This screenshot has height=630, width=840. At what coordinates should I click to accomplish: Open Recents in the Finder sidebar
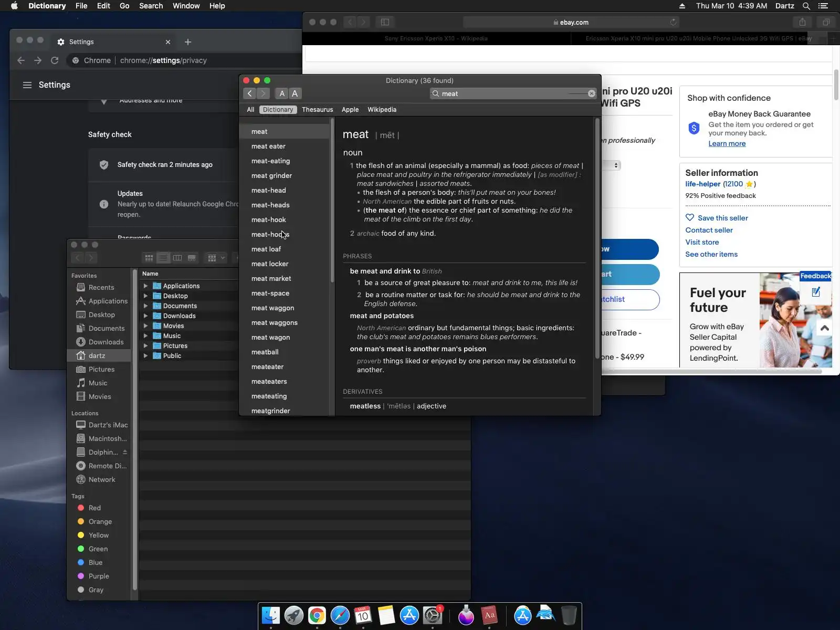click(100, 287)
